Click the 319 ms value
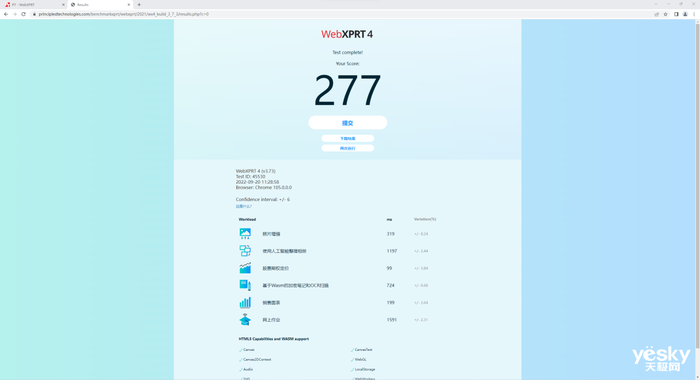The height and width of the screenshot is (380, 700). click(391, 234)
